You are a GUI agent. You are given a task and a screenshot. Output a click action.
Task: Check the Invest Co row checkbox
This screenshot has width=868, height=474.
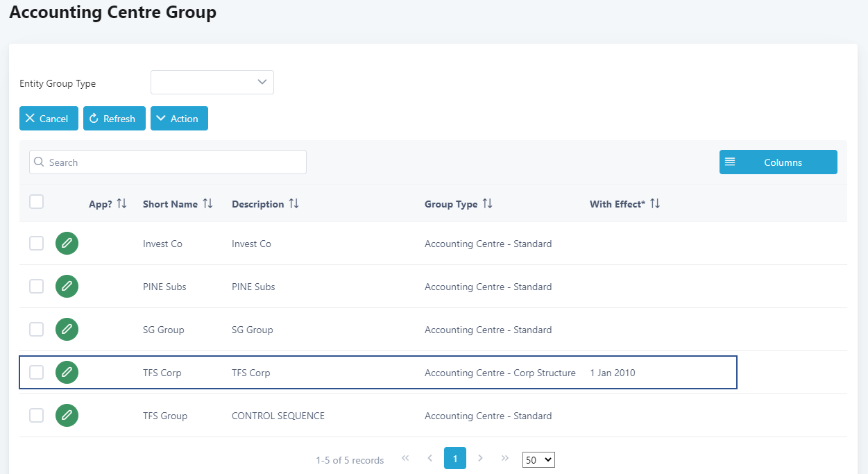pos(37,244)
